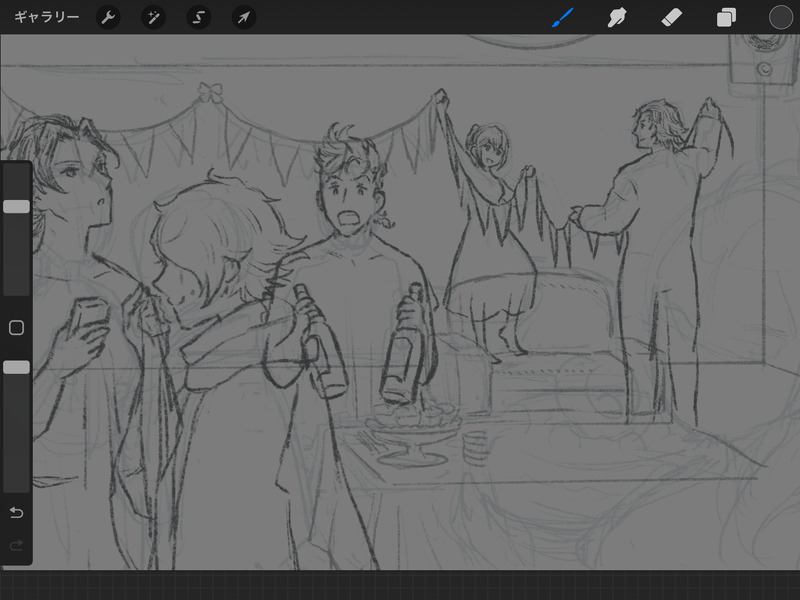Viewport: 800px width, 600px height.
Task: Open the Actions wrench menu
Action: click(x=108, y=17)
